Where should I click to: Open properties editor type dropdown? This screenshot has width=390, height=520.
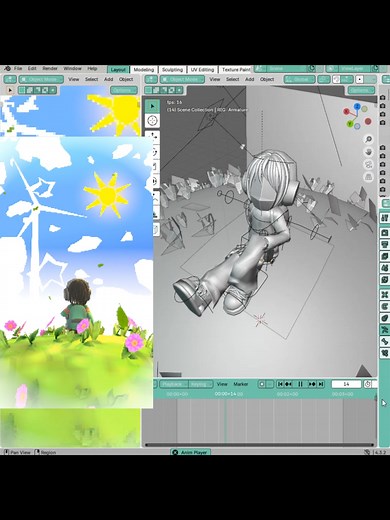386,203
